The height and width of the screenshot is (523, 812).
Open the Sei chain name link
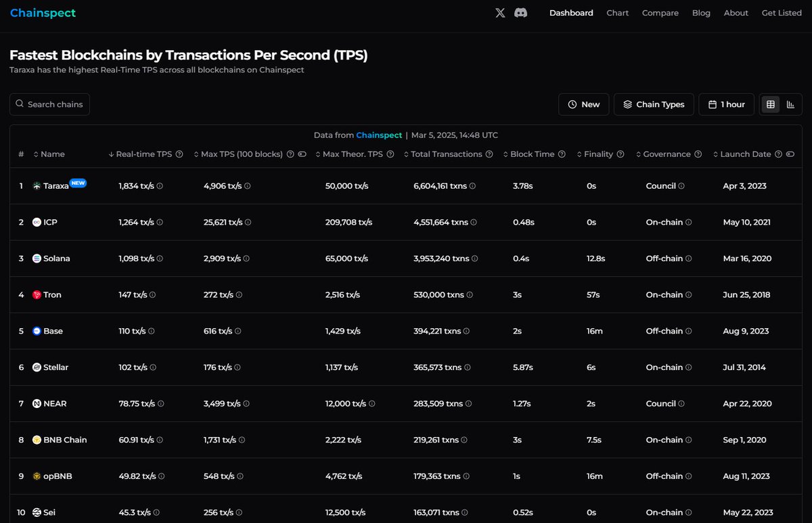(49, 513)
